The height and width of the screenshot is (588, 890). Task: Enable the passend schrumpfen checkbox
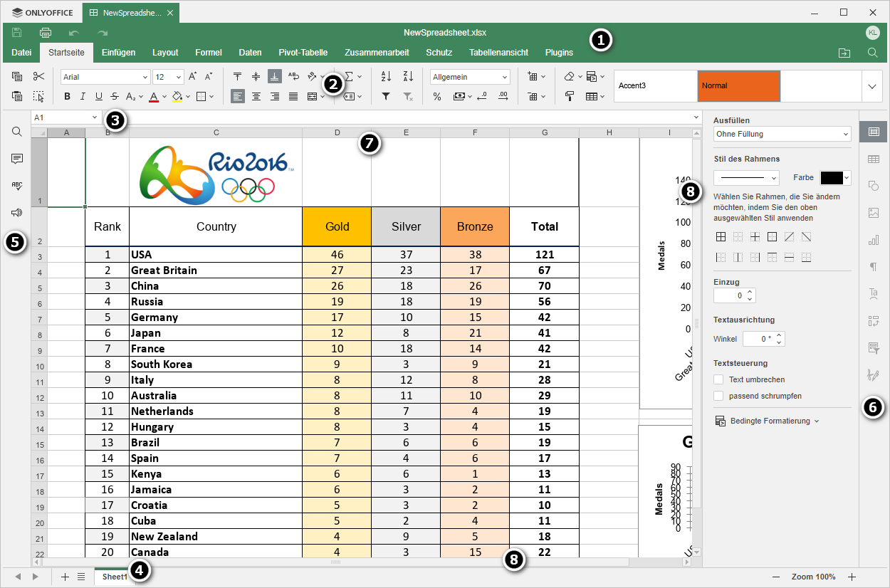pos(718,395)
